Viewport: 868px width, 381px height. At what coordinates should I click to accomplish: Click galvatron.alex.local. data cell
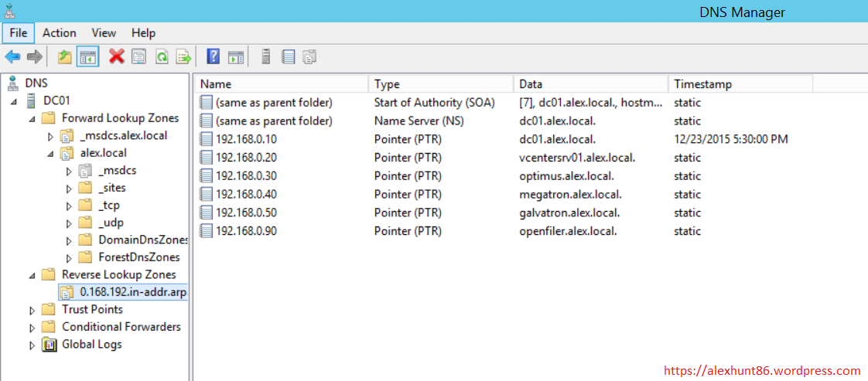[x=569, y=213]
